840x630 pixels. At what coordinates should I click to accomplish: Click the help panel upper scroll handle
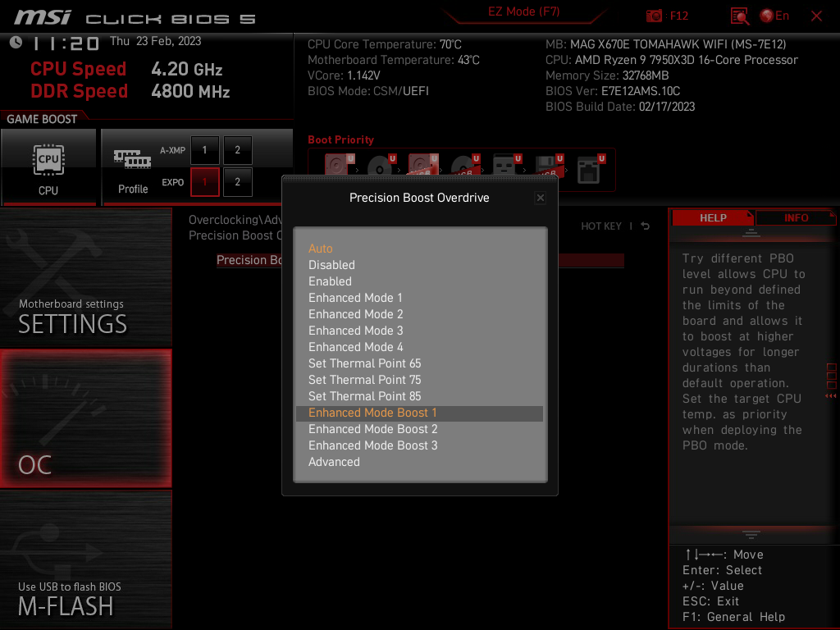751,233
